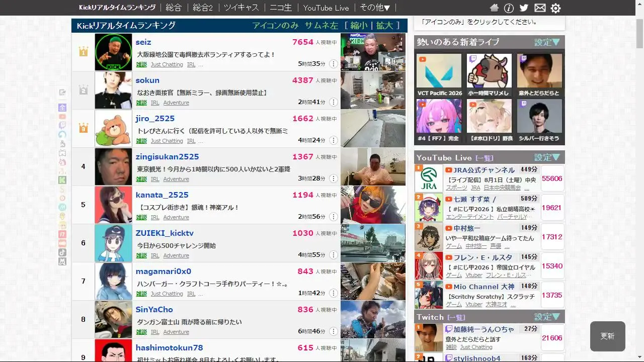
Task: Open the settings gear icon
Action: [x=555, y=8]
